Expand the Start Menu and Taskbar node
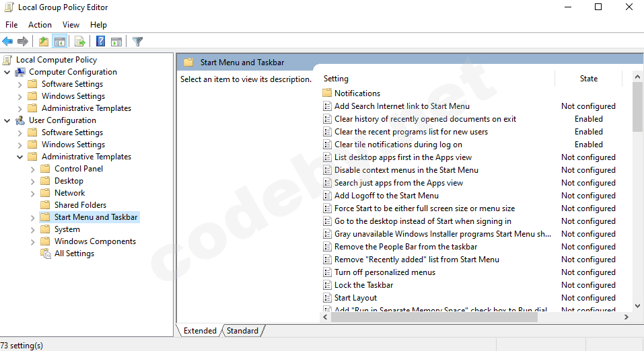The width and height of the screenshot is (644, 351). pos(33,218)
